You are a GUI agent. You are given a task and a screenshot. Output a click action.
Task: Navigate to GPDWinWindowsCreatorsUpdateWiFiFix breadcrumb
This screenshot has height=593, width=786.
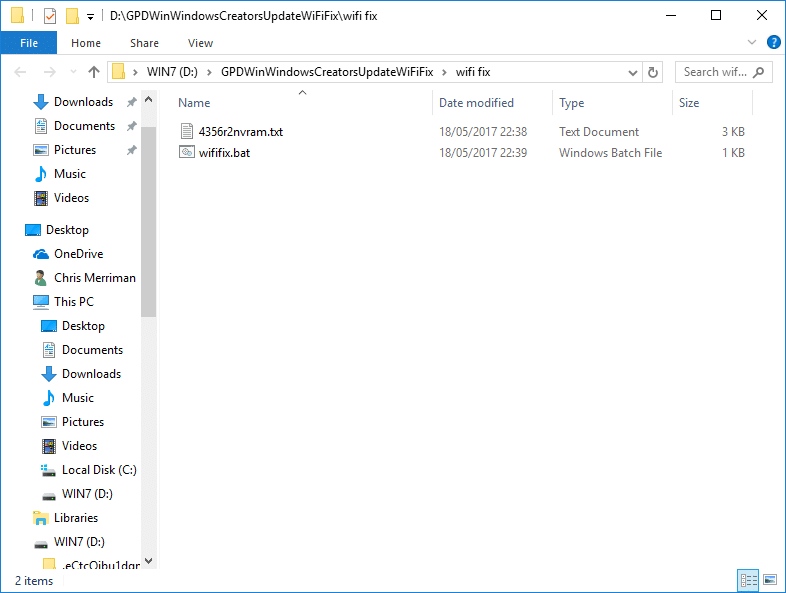coord(327,72)
